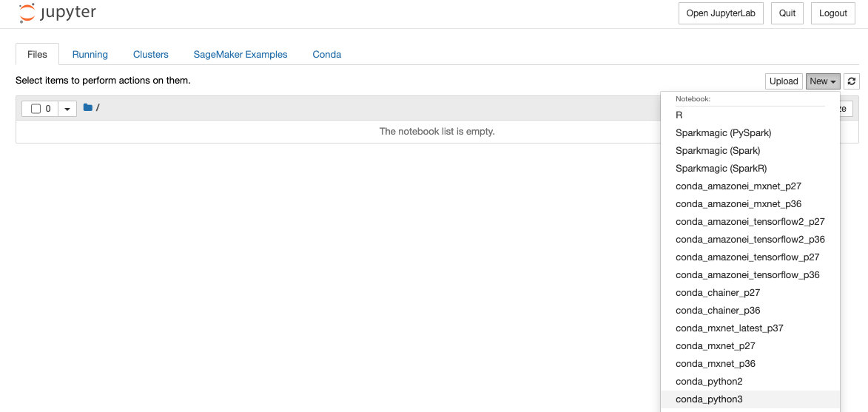Viewport: 868px width, 412px height.
Task: Select conda_chainer_p36 kernel
Action: point(750,310)
